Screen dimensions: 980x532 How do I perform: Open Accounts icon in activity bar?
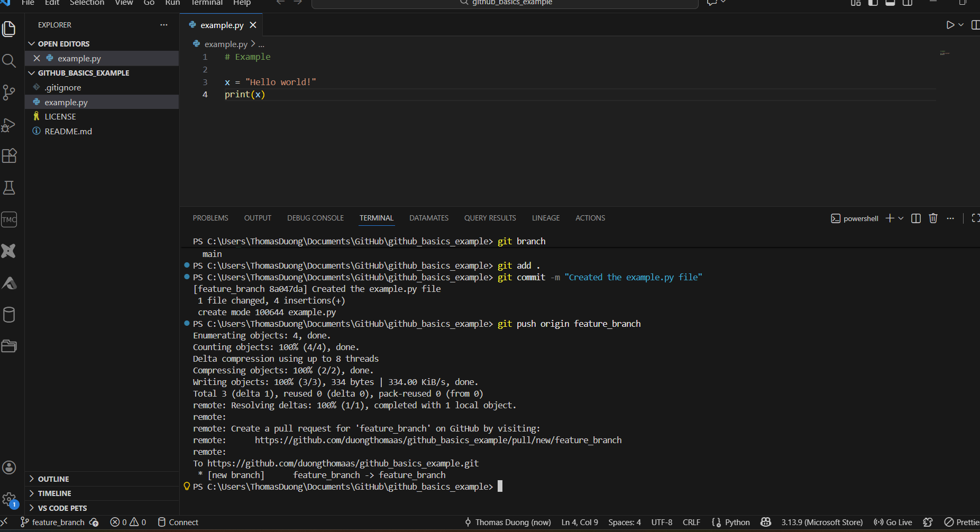[x=9, y=467]
